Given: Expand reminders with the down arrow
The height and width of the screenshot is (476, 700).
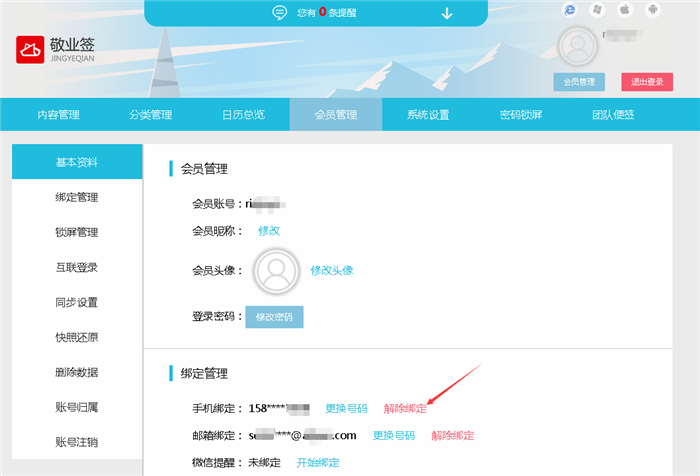Looking at the screenshot, I should [446, 13].
